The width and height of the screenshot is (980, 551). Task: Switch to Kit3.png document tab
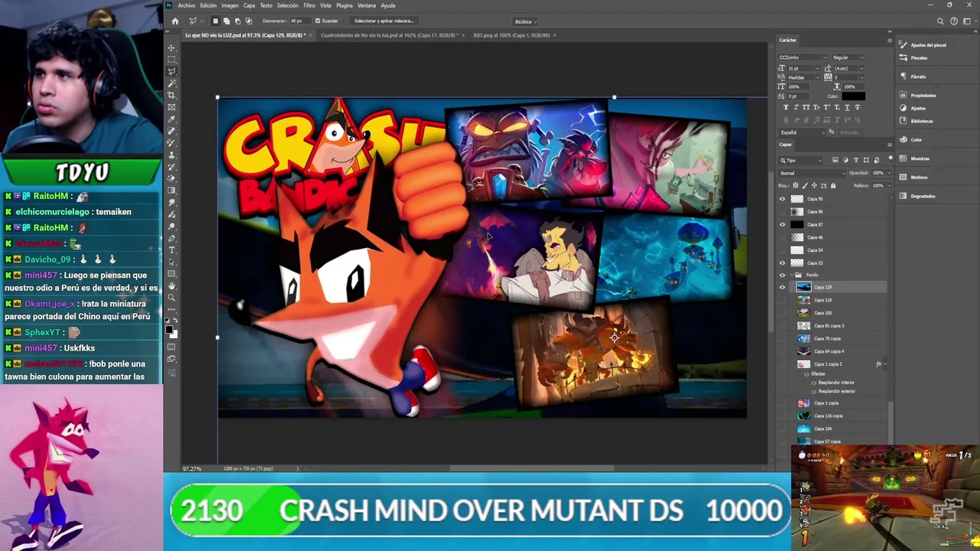pos(511,35)
